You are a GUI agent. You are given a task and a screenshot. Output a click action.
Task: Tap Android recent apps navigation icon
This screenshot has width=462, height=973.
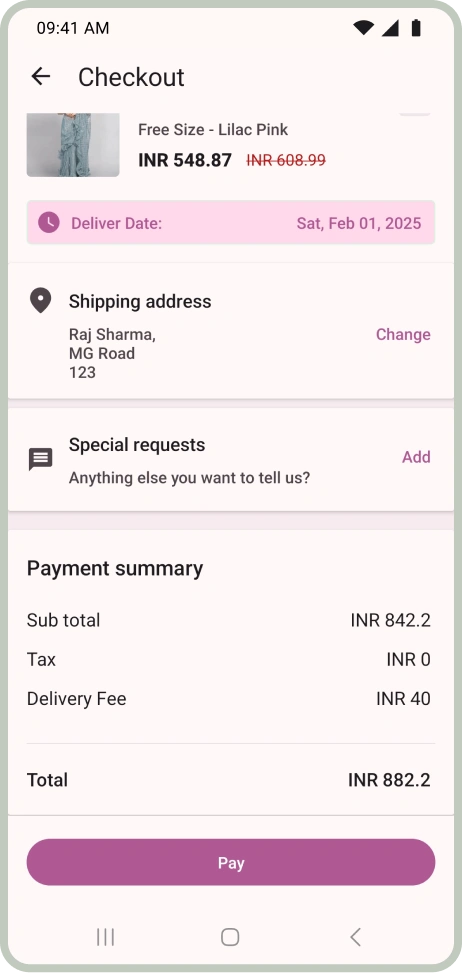coord(105,937)
